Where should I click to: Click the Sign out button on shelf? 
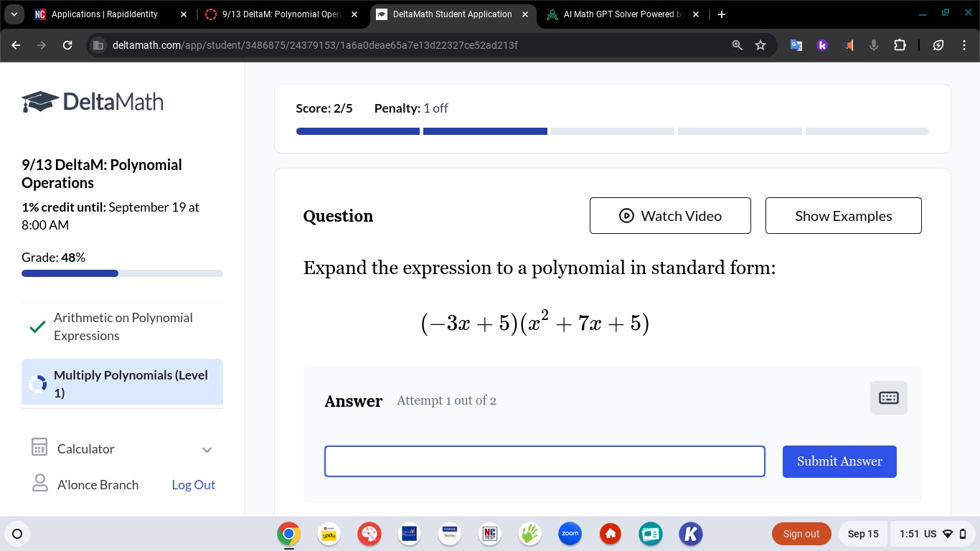(801, 534)
